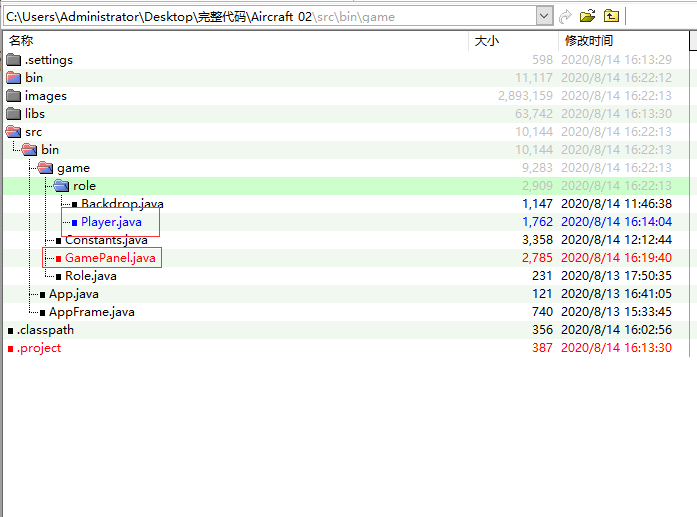Click date 2020/8/14 11:46:38 of Backdrop.java
Viewport: 697px width, 517px height.
pyautogui.click(x=616, y=204)
